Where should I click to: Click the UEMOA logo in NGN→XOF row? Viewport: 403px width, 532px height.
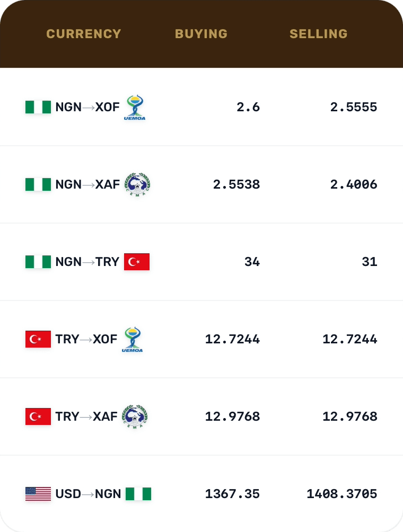[135, 108]
